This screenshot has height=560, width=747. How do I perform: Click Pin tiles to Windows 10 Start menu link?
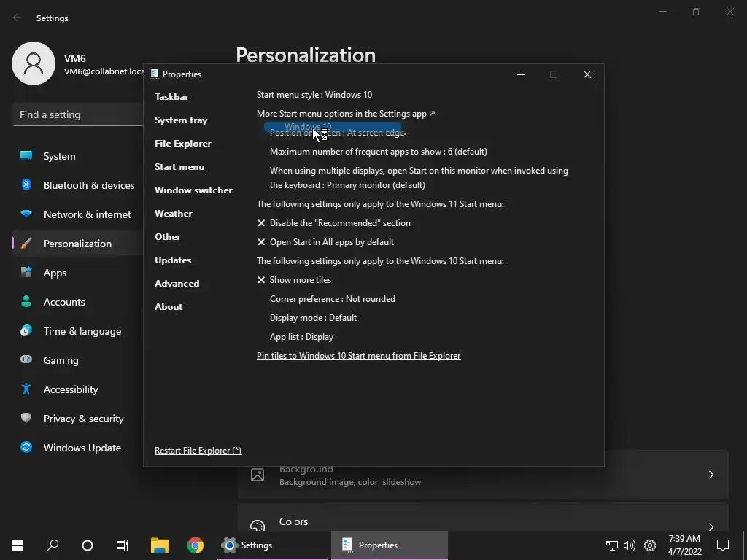359,356
